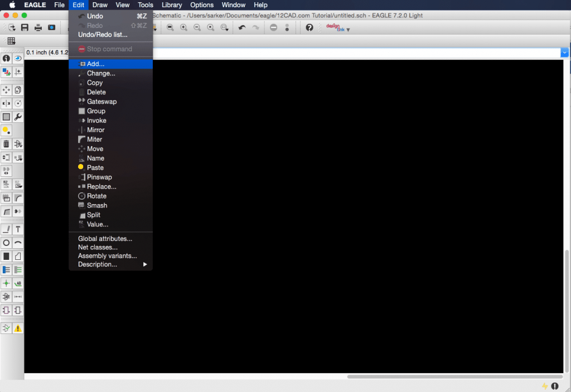Viewport: 571px width, 392px height.
Task: Select the Mirror tool in the sidebar
Action: tap(6, 103)
